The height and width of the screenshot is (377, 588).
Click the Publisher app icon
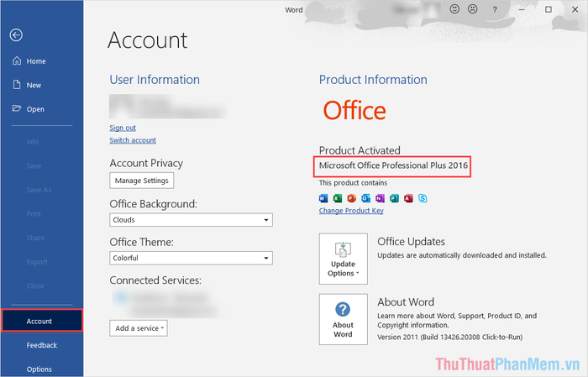(395, 198)
